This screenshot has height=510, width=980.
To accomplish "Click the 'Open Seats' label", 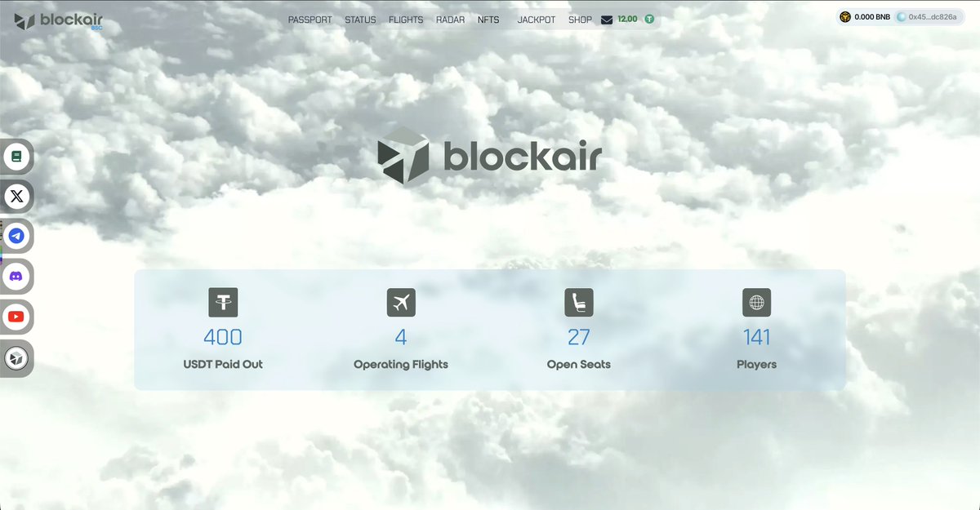I will click(579, 365).
